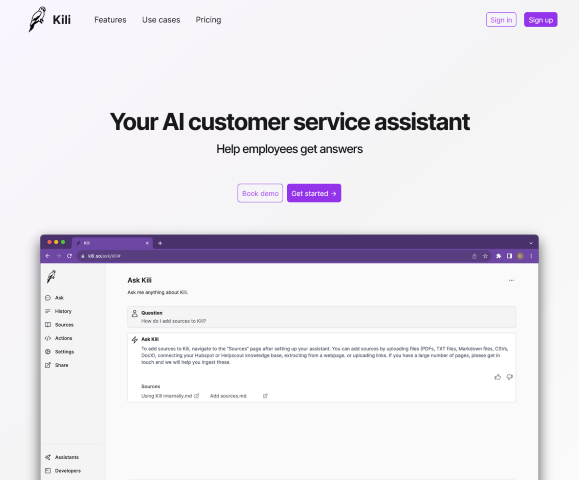Click the Ask Kili heading text
Image resolution: width=579 pixels, height=480 pixels.
[x=140, y=280]
